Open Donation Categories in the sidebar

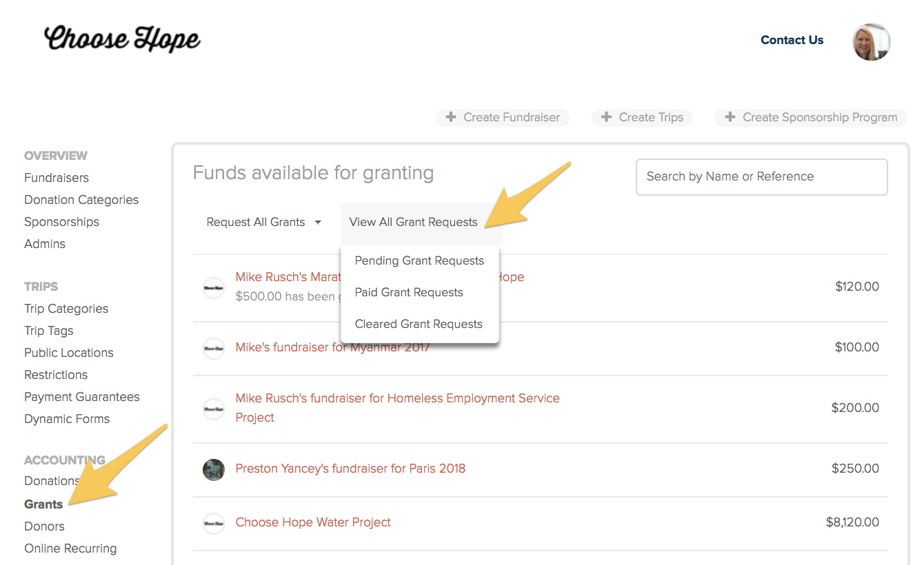(81, 200)
